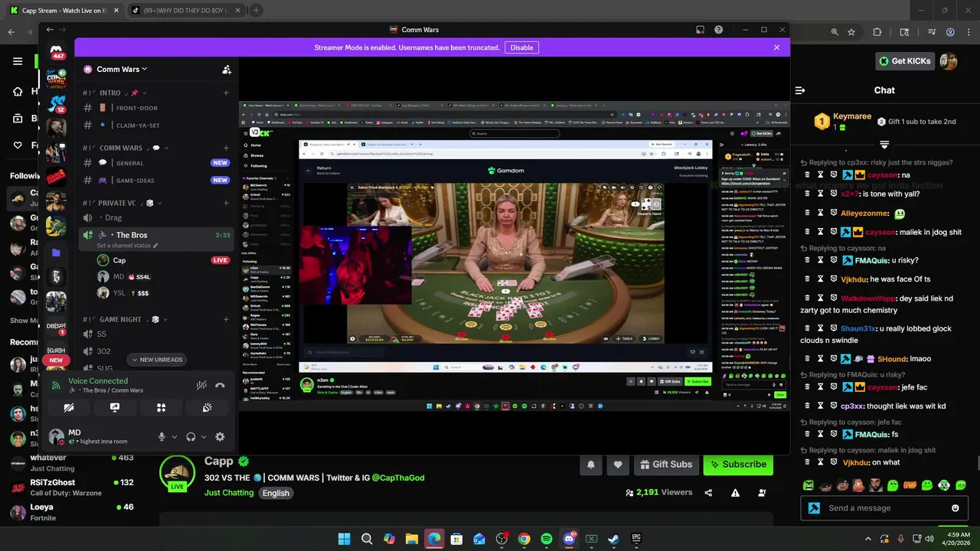Screen dimensions: 980x551
Task: Mute microphone in Discord user panel
Action: (162, 437)
